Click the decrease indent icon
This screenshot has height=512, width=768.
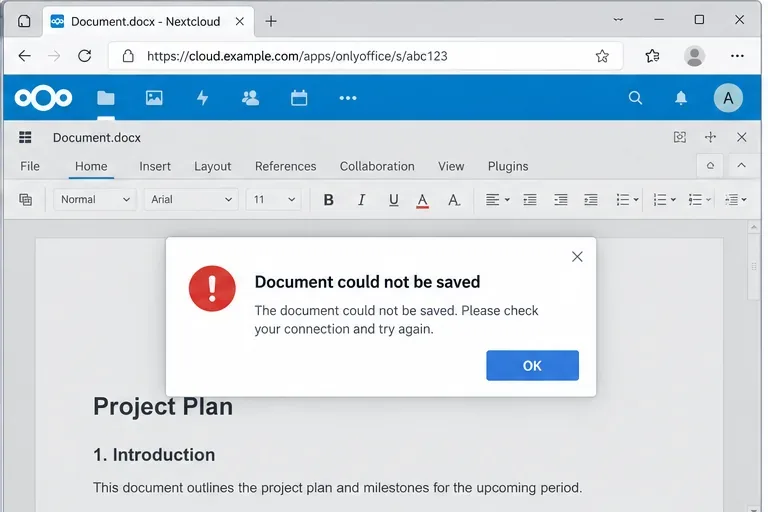(x=529, y=199)
